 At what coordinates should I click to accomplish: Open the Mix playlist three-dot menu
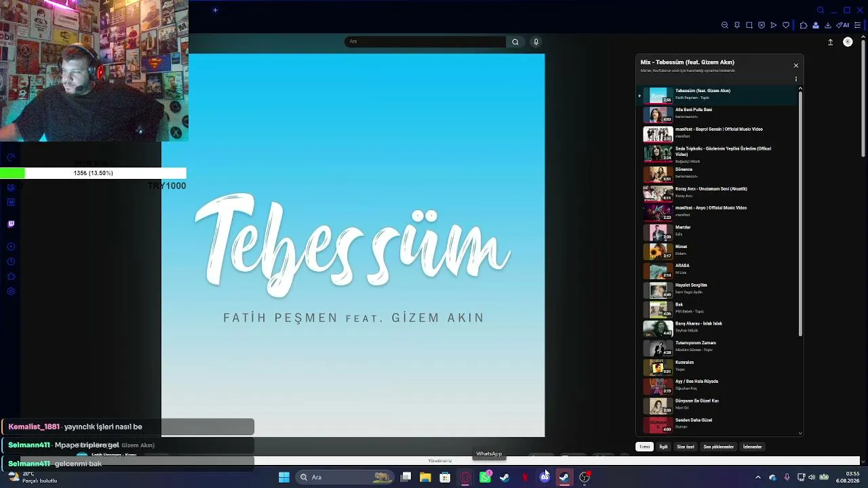pyautogui.click(x=796, y=79)
